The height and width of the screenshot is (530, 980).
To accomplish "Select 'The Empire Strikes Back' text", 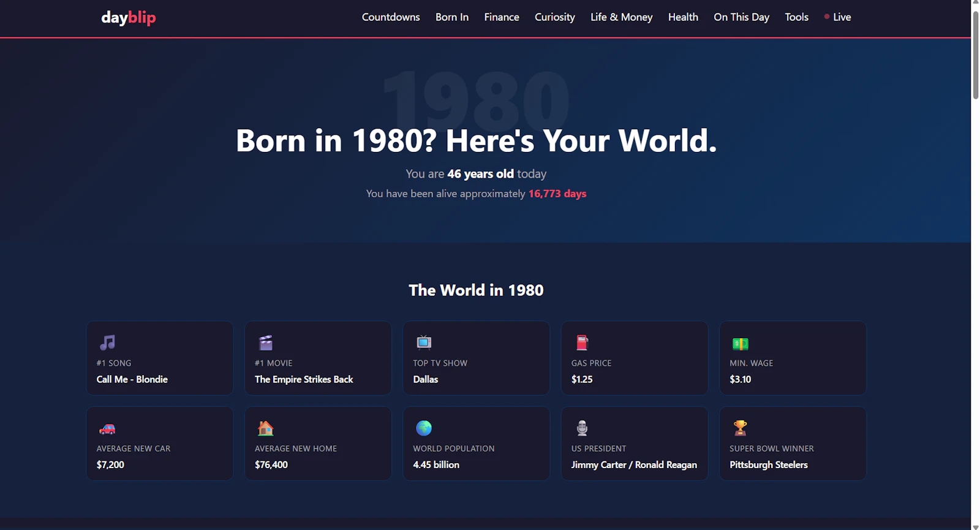I will 304,379.
